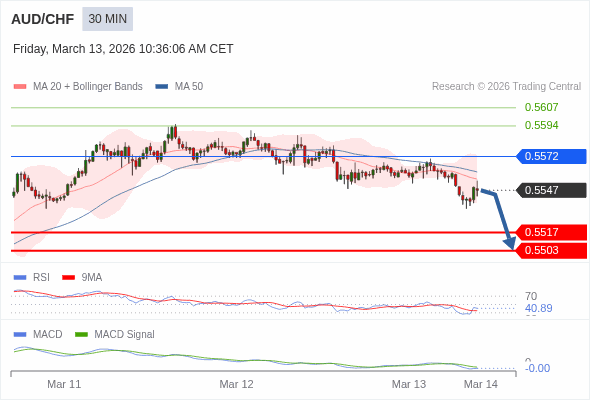Screen dimensions: 590x400
Task: Click the MA 50 legend label
Action: tap(189, 87)
